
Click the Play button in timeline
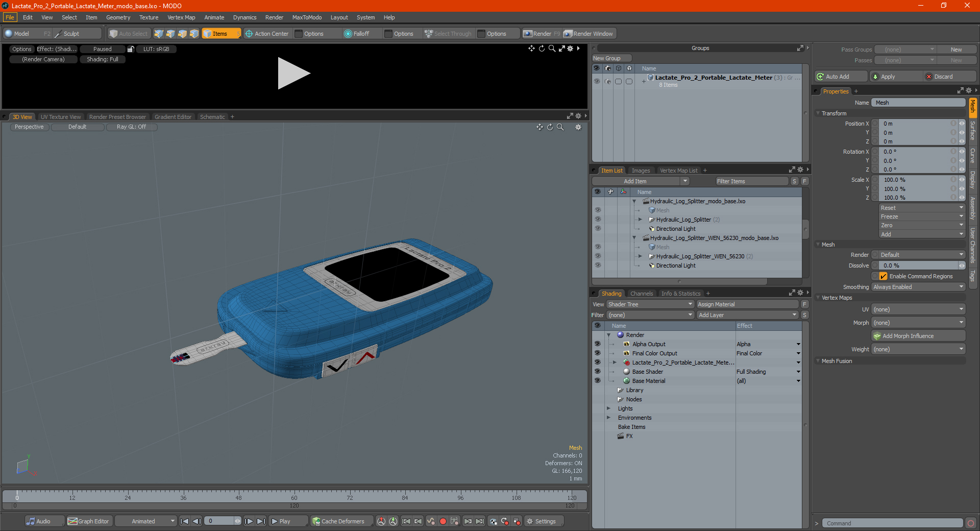(x=288, y=521)
